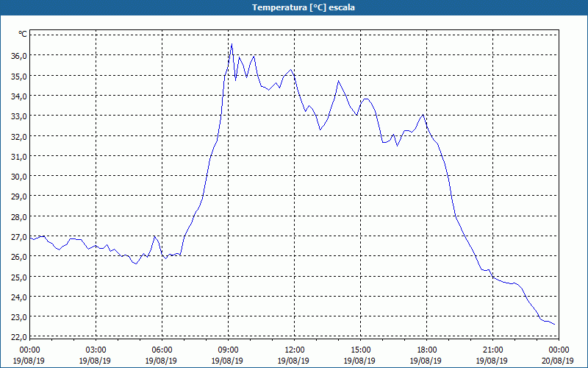Select the 35,0 y-axis value
The height and width of the screenshot is (368, 588).
click(x=19, y=77)
